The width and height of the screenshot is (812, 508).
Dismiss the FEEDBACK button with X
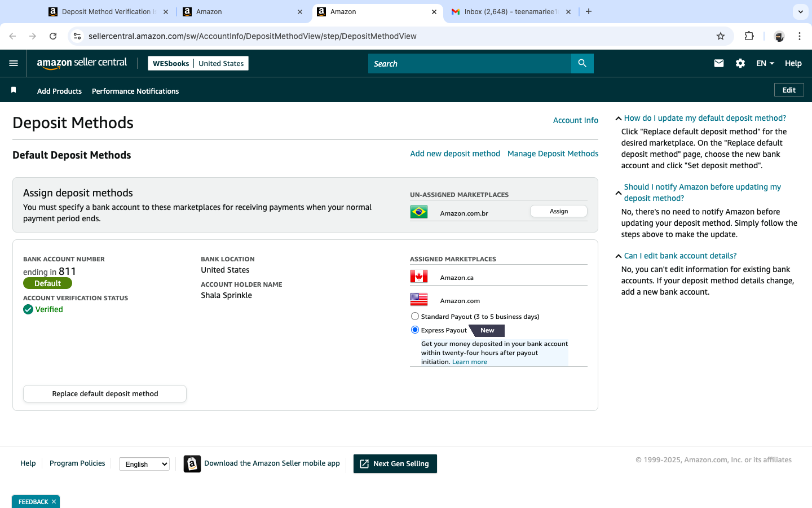pyautogui.click(x=54, y=502)
